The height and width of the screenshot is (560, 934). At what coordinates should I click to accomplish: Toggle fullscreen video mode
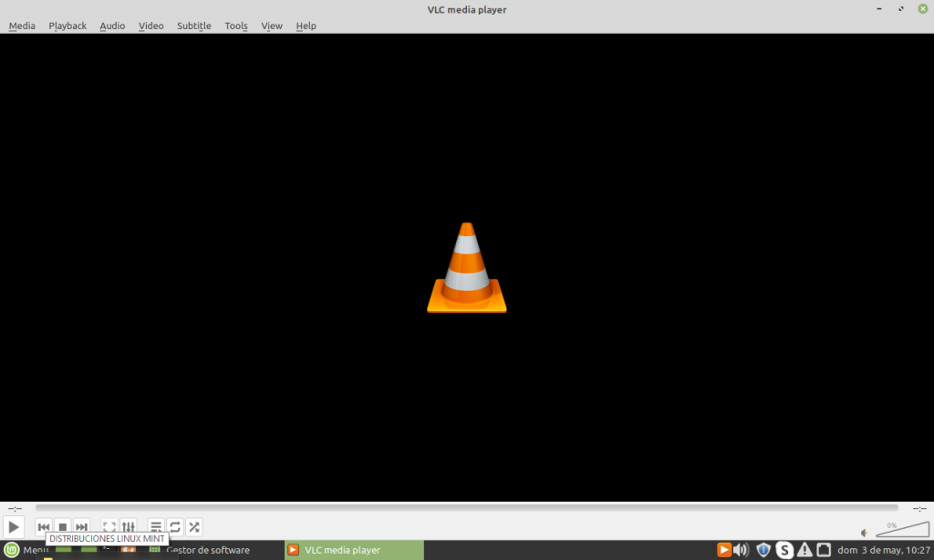point(109,527)
